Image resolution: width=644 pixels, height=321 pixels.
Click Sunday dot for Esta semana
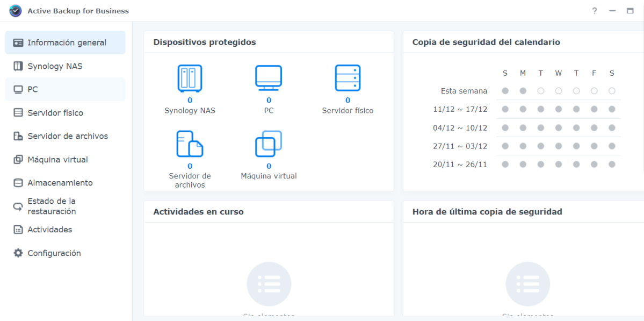[x=505, y=91]
